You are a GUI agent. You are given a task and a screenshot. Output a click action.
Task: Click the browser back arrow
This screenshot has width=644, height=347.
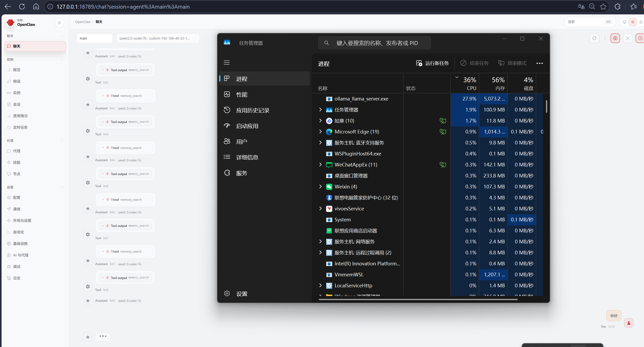click(x=8, y=7)
